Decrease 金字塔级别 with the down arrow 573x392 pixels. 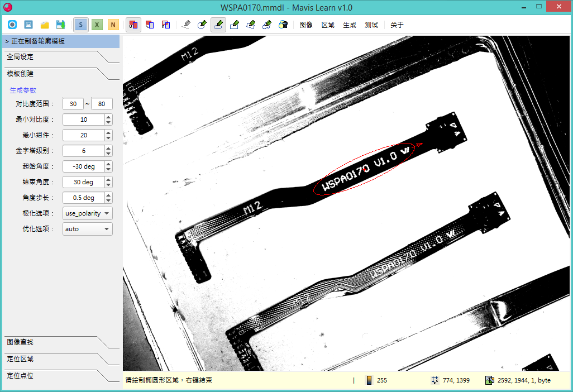tap(108, 154)
